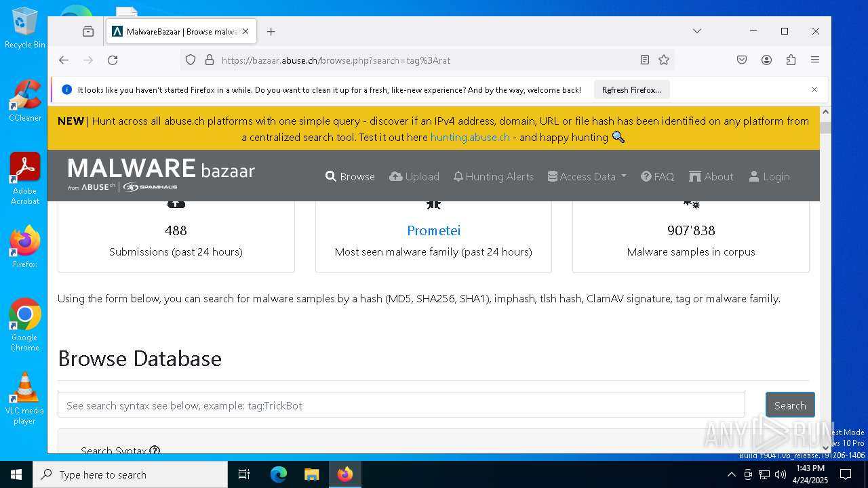The height and width of the screenshot is (488, 868).
Task: Select Firefox taskbar icon
Action: pyautogui.click(x=344, y=474)
